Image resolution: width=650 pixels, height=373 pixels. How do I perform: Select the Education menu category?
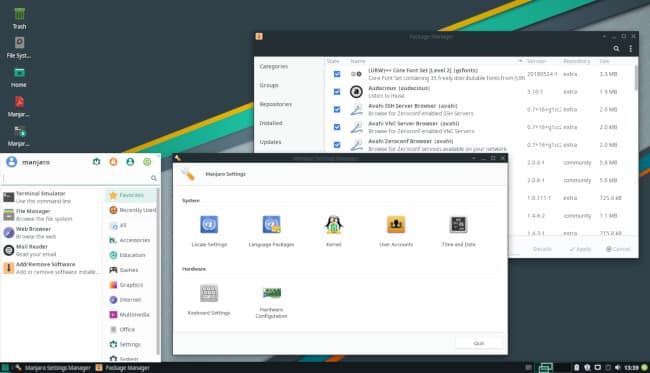pos(131,255)
